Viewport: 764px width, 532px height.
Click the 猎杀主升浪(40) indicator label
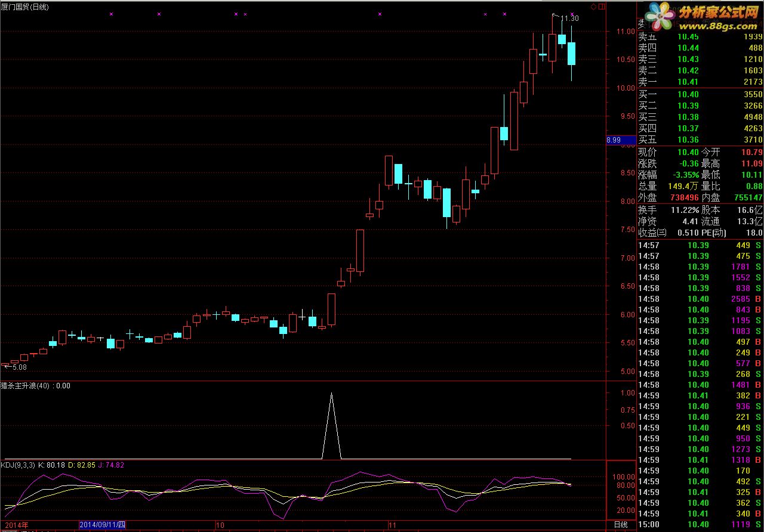point(26,386)
